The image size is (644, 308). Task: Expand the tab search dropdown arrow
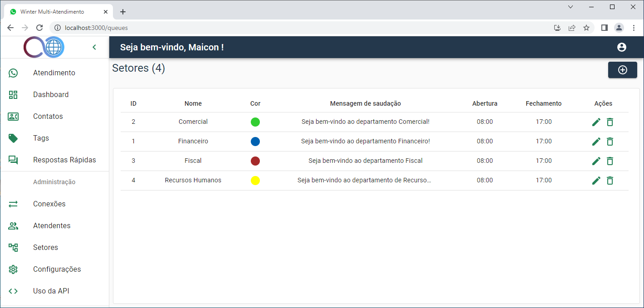coord(571,7)
